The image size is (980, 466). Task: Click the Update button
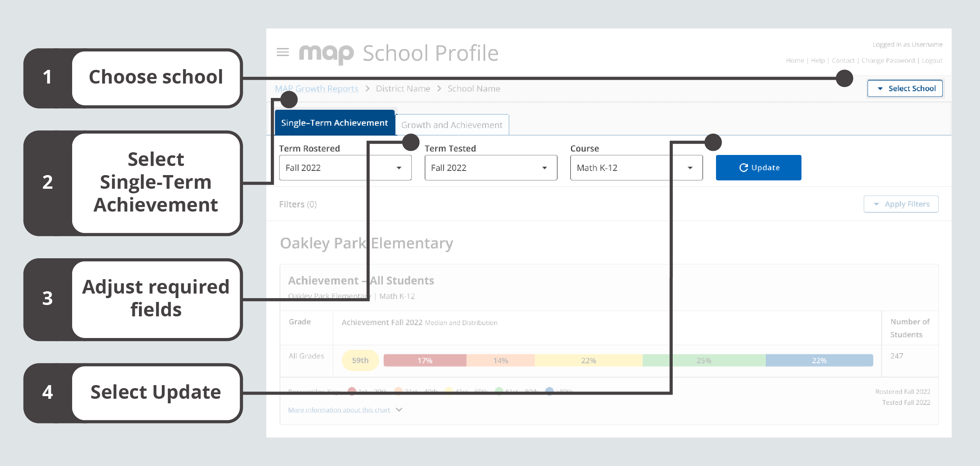click(x=758, y=167)
